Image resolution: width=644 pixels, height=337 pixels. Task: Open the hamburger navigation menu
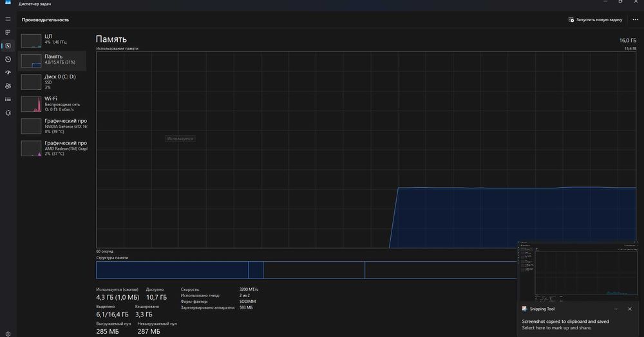click(8, 19)
